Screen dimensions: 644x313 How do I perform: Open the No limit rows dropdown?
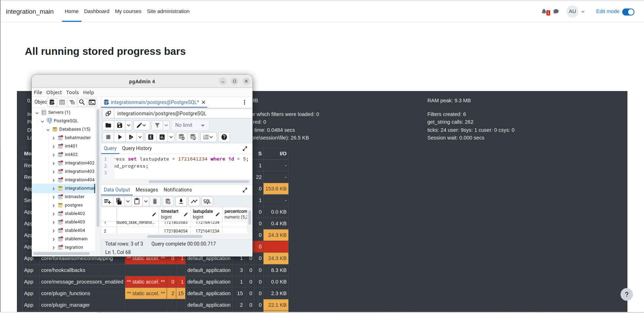tap(190, 125)
